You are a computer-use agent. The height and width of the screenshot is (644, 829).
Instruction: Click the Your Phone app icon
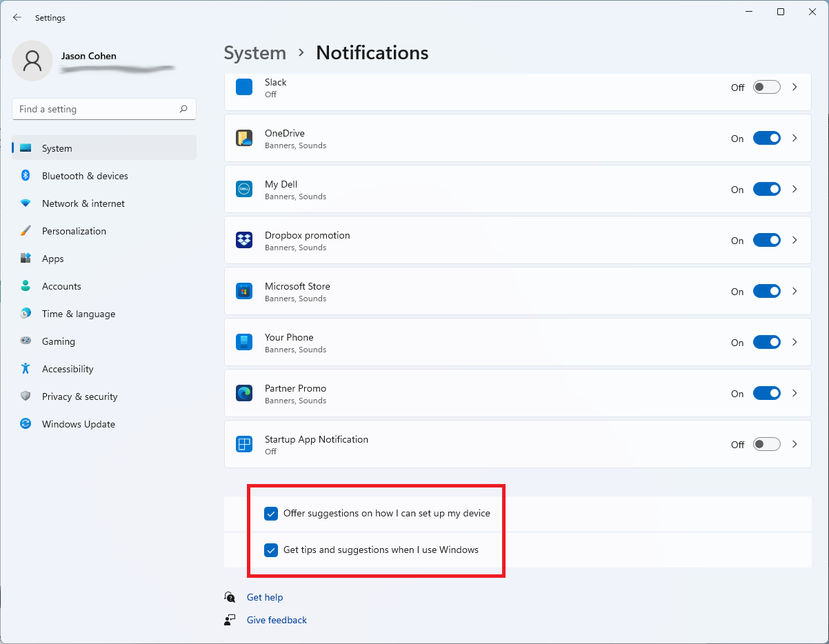pos(244,342)
